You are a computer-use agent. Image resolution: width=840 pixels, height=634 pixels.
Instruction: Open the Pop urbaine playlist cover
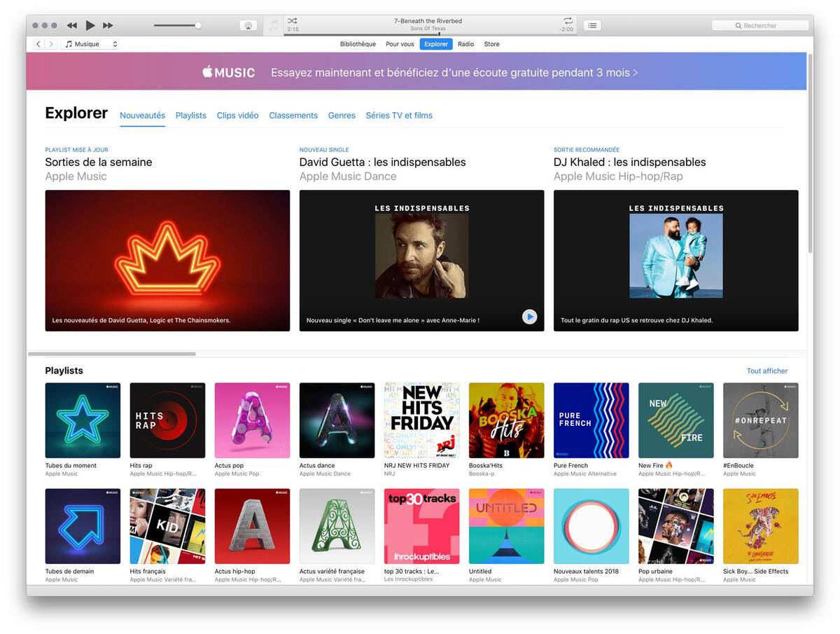coord(675,526)
